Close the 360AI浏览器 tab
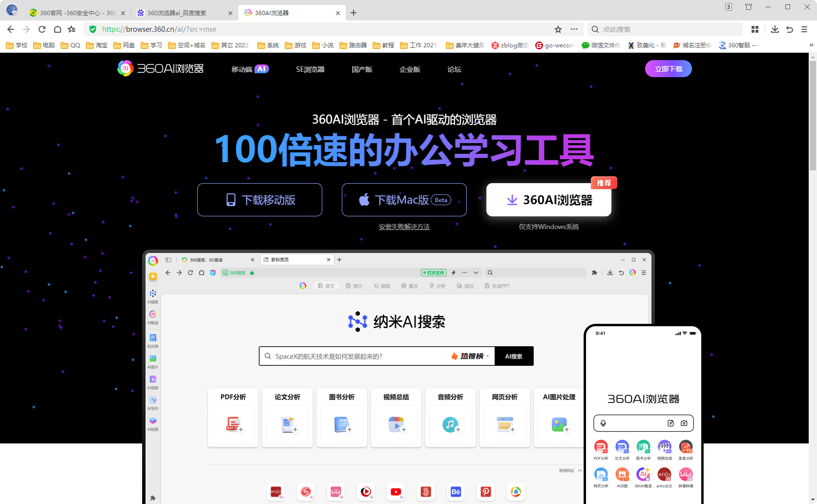817x504 pixels. click(338, 13)
